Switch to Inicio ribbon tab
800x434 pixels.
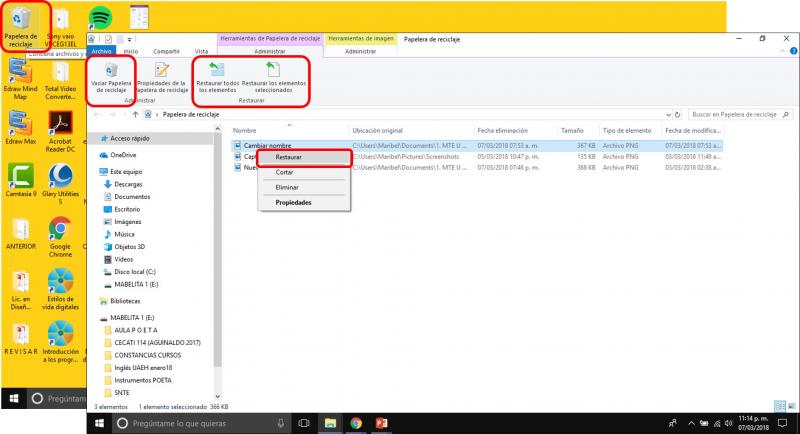click(x=131, y=52)
